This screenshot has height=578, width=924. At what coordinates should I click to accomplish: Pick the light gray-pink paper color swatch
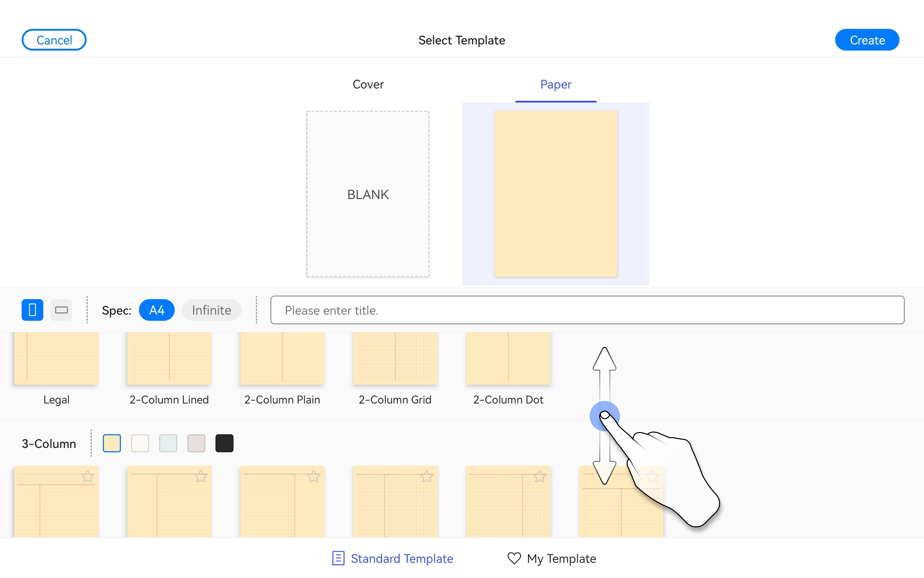196,443
